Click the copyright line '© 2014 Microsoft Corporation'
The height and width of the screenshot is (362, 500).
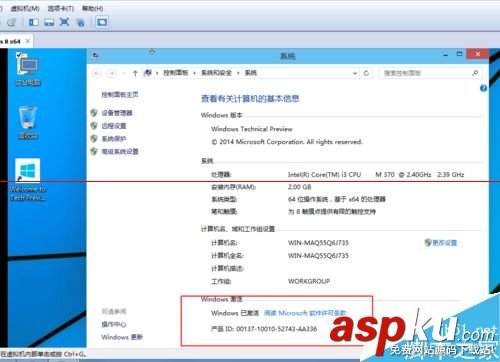pos(287,142)
